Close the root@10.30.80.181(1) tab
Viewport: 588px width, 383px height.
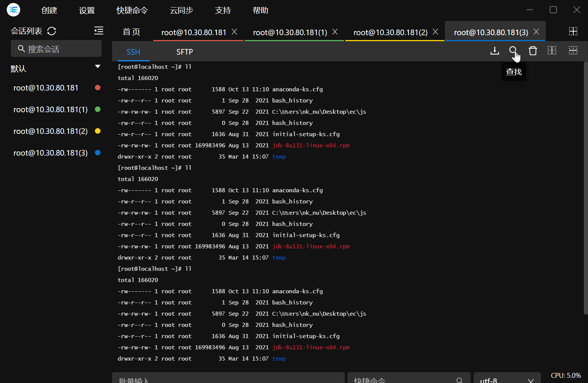(335, 32)
